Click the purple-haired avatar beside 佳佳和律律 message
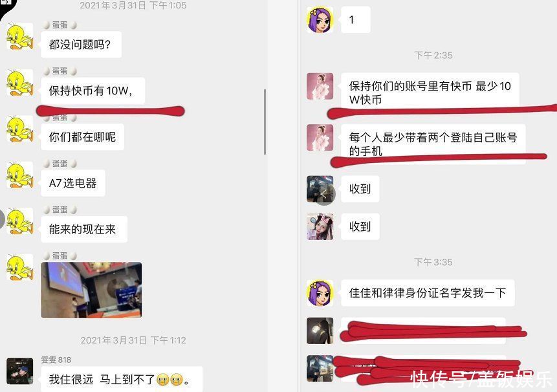This screenshot has width=557, height=392. [320, 293]
